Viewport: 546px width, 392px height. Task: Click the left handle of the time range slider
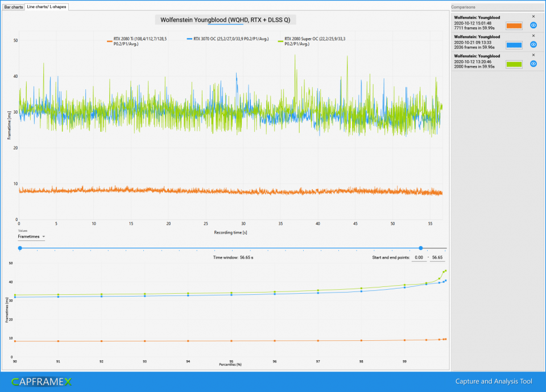coord(20,248)
